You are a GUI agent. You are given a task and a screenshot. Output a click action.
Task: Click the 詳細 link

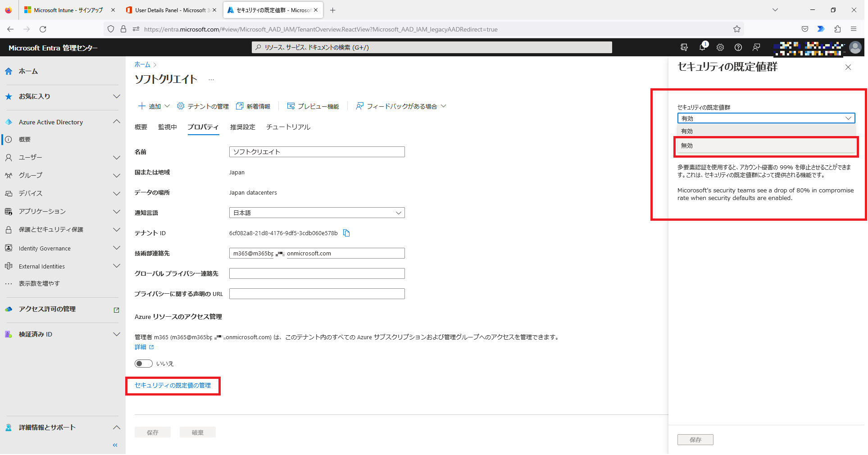point(144,347)
